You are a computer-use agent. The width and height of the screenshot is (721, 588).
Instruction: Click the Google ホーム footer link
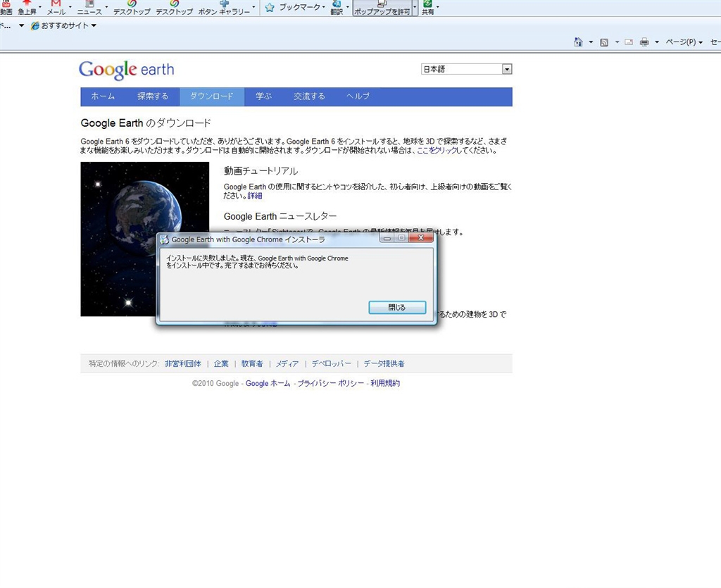point(268,383)
